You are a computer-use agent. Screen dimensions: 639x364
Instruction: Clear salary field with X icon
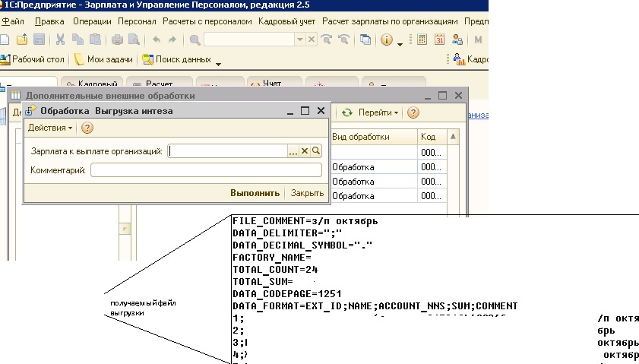(x=305, y=151)
